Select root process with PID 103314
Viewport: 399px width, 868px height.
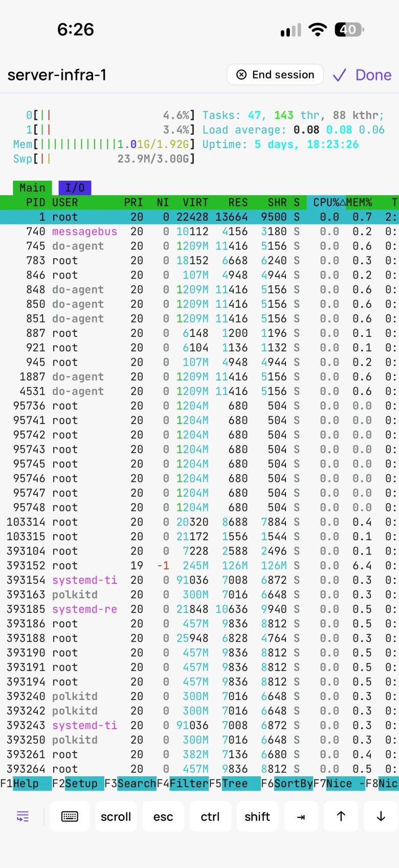click(x=199, y=522)
